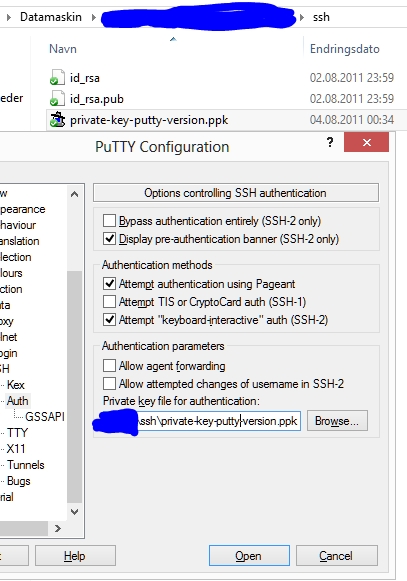This screenshot has width=407, height=581.
Task: Select the id_rsa.pub file icon
Action: pyautogui.click(x=57, y=99)
